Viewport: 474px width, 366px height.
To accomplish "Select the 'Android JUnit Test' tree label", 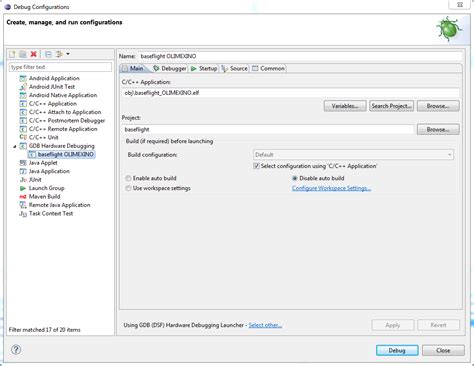I will tap(52, 87).
